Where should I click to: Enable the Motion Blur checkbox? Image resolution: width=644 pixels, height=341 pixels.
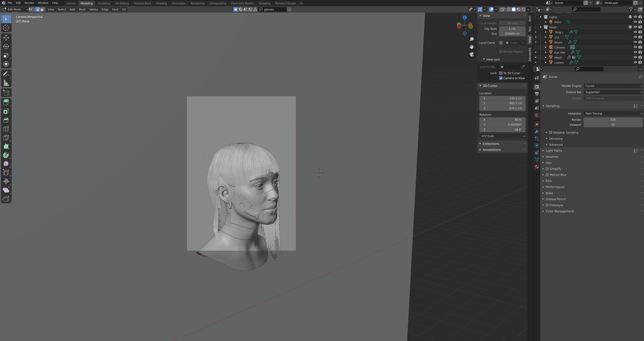pos(547,175)
